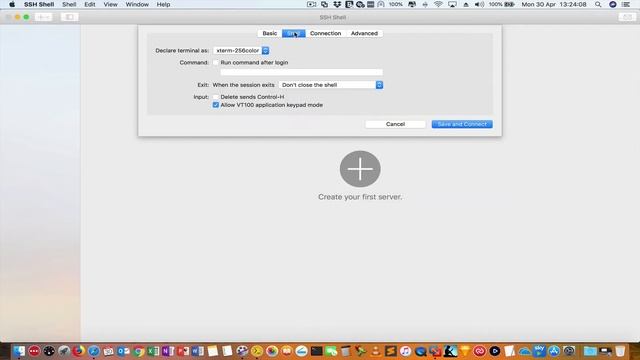Open the Basic tab
The height and width of the screenshot is (360, 640).
point(269,33)
